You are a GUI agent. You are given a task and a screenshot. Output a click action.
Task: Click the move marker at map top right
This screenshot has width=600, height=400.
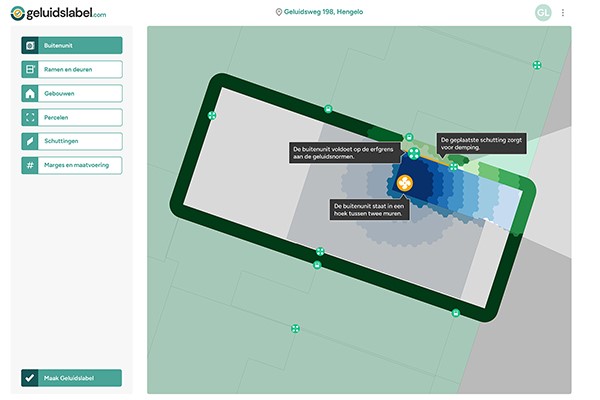(x=537, y=66)
